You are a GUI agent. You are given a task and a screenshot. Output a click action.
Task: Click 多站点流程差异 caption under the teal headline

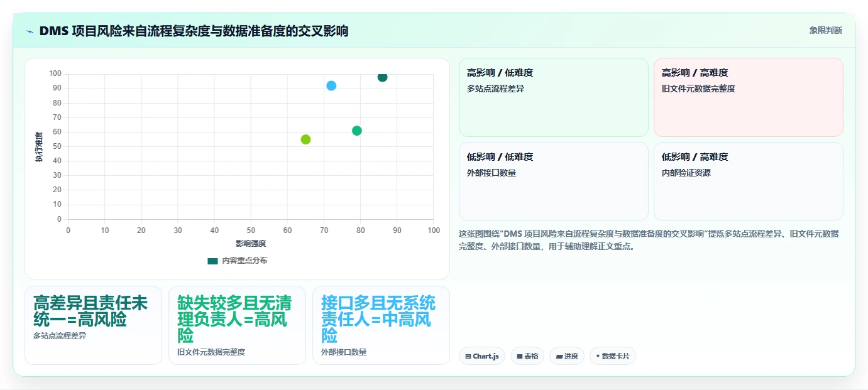tap(60, 336)
